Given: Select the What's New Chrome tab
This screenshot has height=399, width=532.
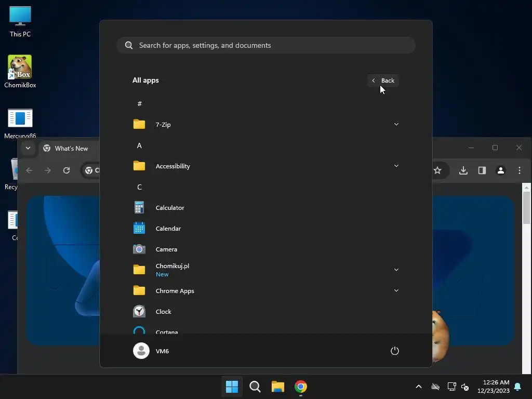Looking at the screenshot, I should 68,148.
